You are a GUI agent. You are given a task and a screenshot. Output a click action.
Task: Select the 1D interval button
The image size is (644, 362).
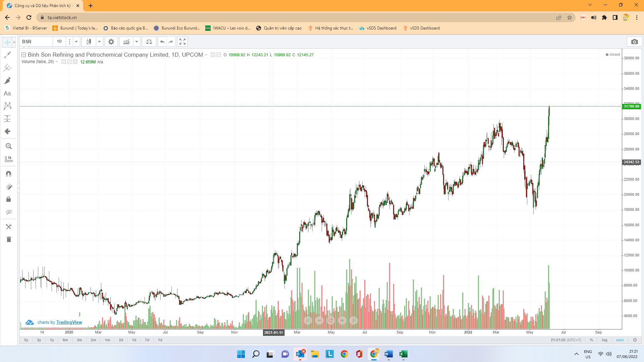[x=59, y=42]
